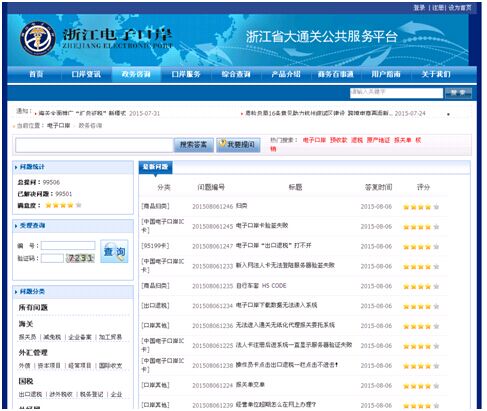
Task: Click the 设为首页 link
Action: 460,7
